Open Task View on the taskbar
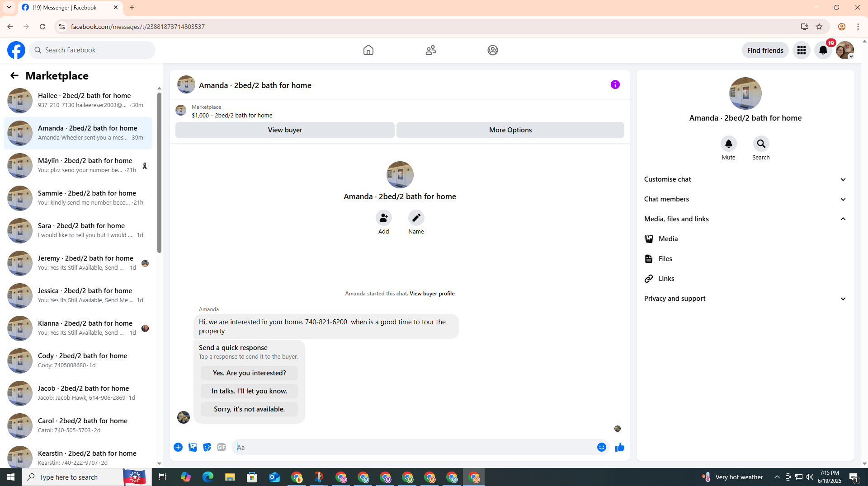The height and width of the screenshot is (486, 868). (163, 477)
